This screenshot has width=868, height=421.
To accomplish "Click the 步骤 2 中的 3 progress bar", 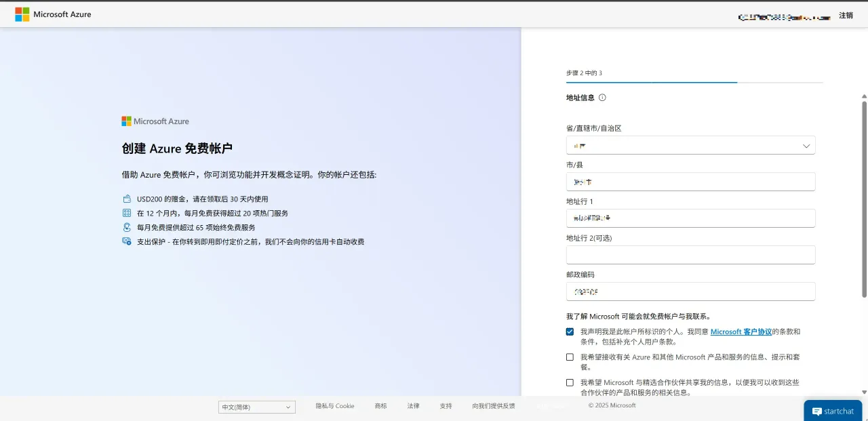I will (694, 82).
